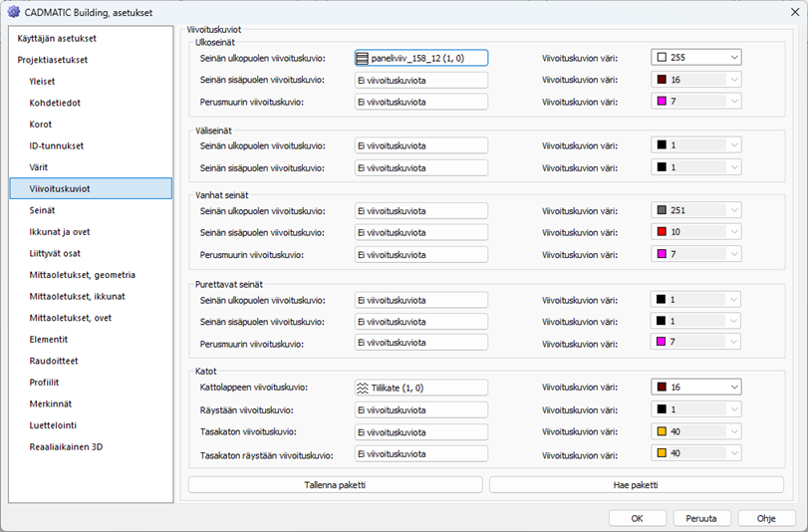
Task: Open Ikkunat ja ovet settings page
Action: (60, 231)
